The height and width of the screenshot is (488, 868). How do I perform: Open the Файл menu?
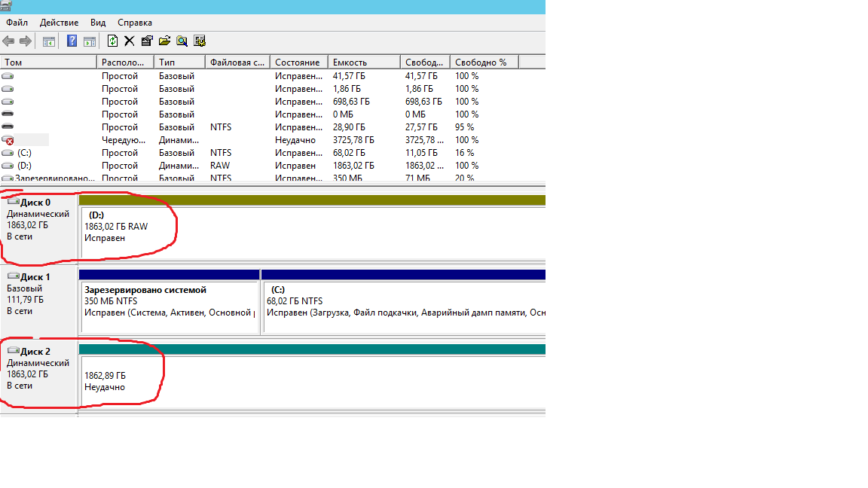click(17, 23)
